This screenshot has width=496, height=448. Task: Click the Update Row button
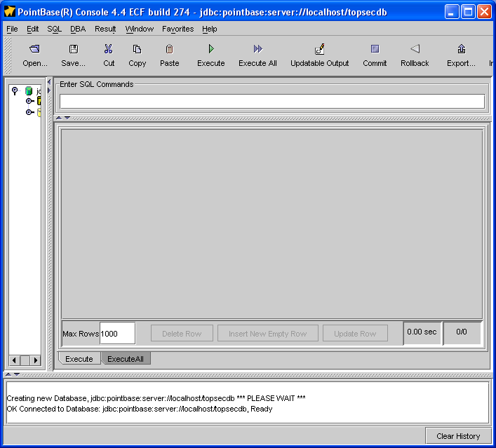355,334
